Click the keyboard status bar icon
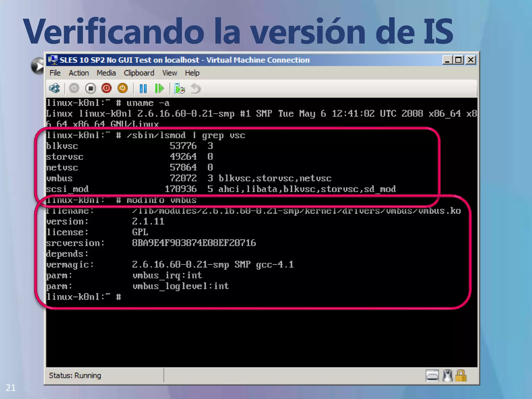532x399 pixels. 432,376
